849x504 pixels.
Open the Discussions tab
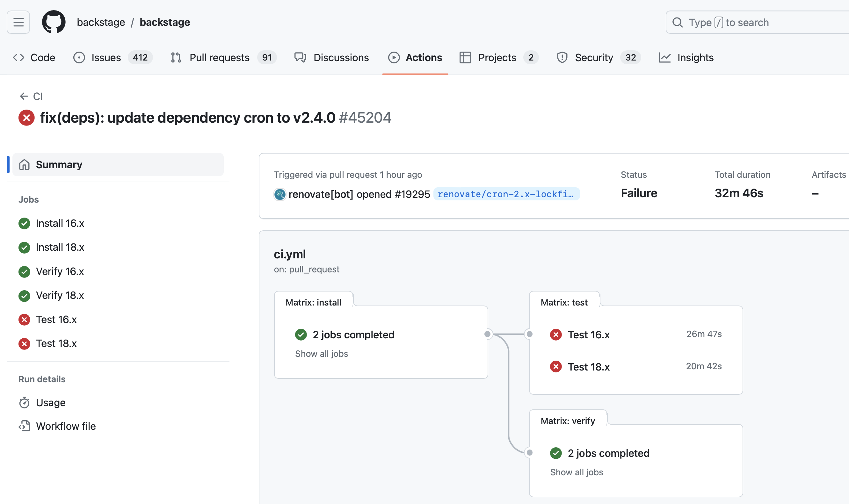[331, 57]
